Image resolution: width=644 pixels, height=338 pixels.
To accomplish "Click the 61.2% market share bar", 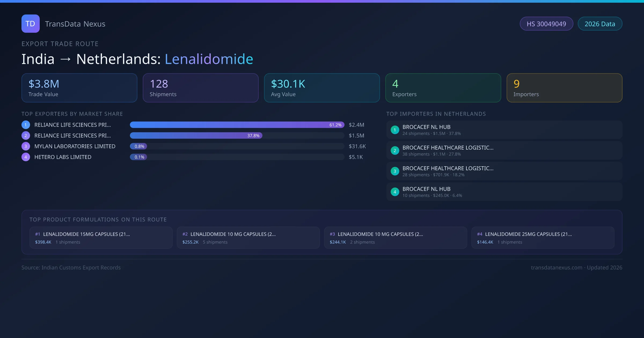I will [237, 125].
